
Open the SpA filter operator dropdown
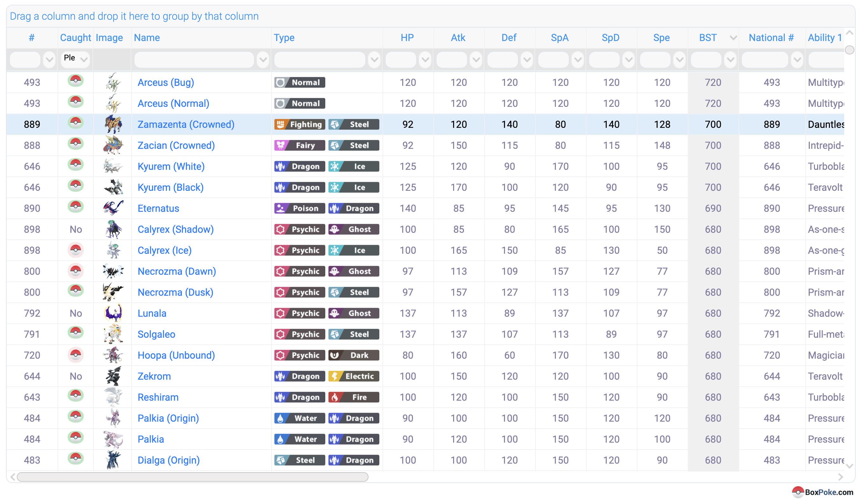point(578,59)
